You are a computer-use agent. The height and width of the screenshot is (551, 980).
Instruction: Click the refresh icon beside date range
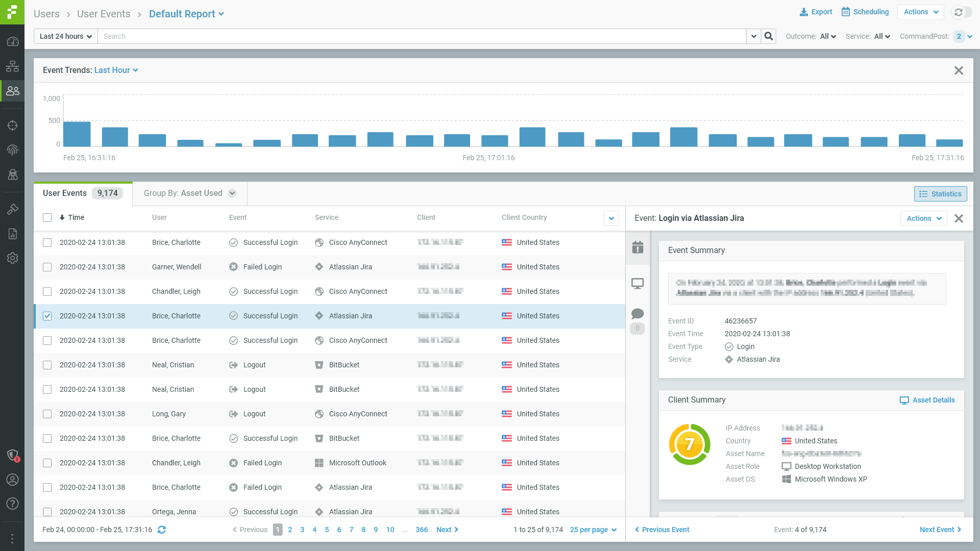[162, 530]
